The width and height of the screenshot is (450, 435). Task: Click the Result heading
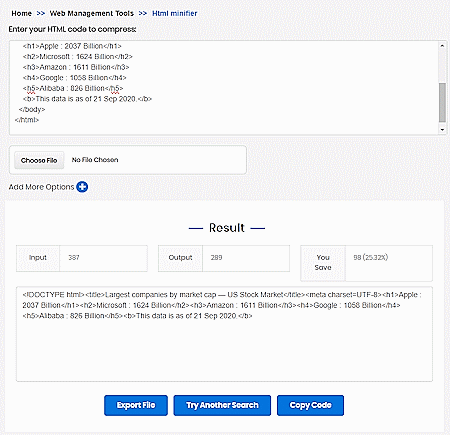[227, 228]
